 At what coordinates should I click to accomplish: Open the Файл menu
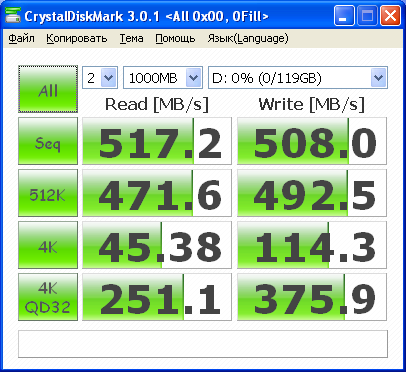click(21, 38)
